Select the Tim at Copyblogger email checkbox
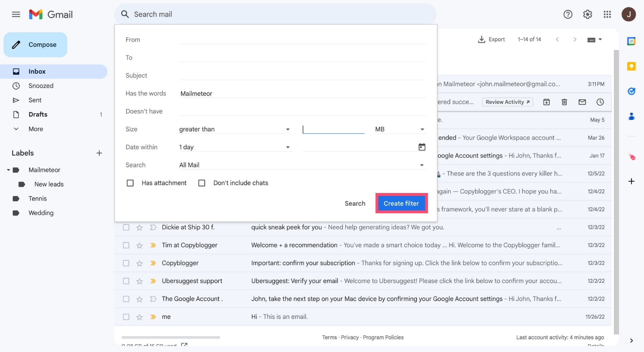This screenshot has width=644, height=352. point(126,245)
